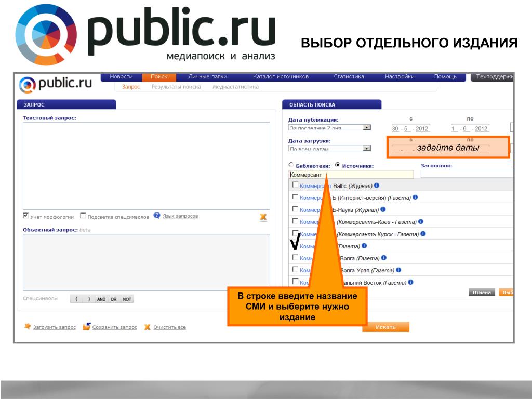Open info icon for Коммерсантъ-Киев - Газета
Image resolution: width=532 pixels, height=399 pixels.
[421, 221]
